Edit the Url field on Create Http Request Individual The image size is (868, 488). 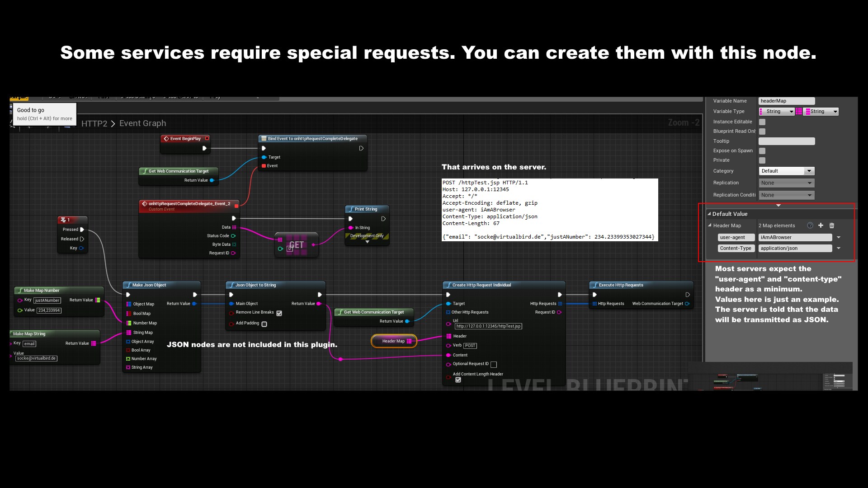[x=490, y=326]
